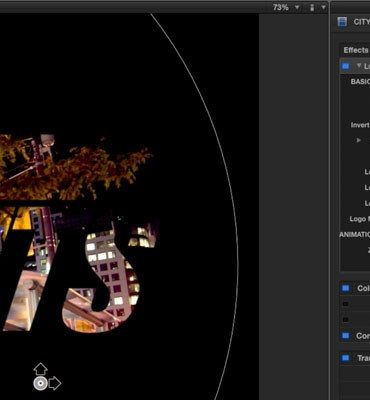Disable the first effect's blue checkbox under Effects
This screenshot has width=370, height=400.
point(345,66)
